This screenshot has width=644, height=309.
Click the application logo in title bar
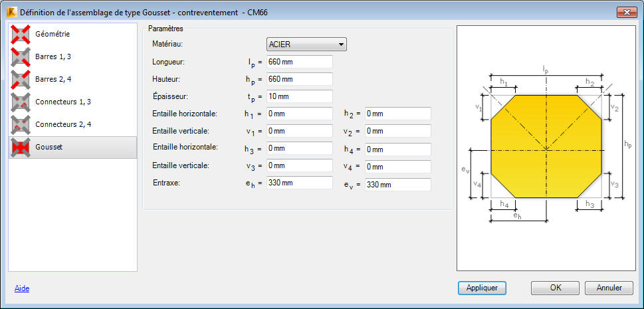click(11, 13)
